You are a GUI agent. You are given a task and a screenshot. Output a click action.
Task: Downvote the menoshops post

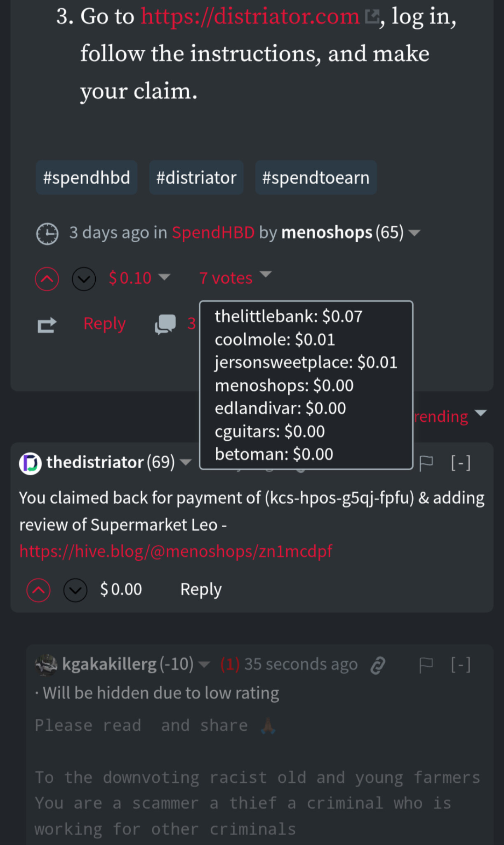click(x=84, y=279)
